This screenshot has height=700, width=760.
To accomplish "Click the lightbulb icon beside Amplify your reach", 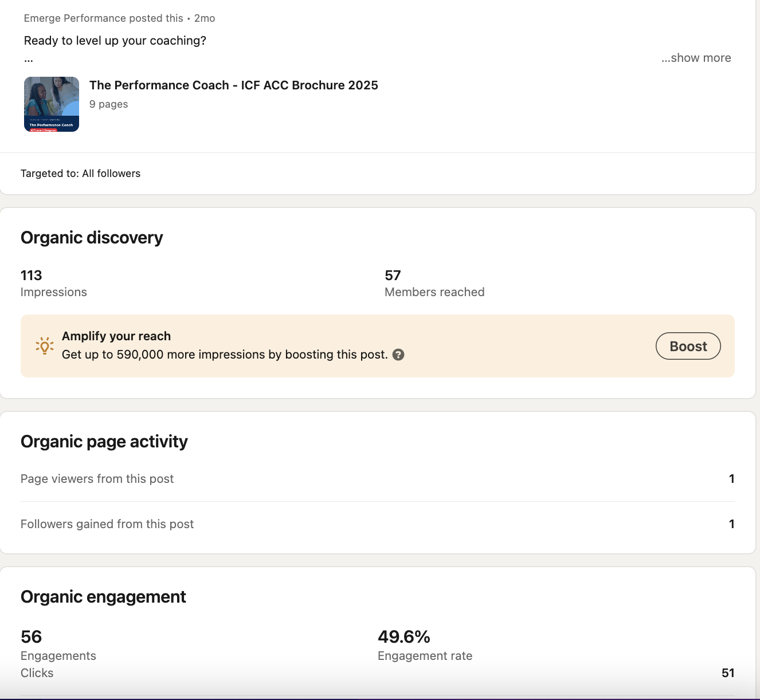I will coord(45,345).
